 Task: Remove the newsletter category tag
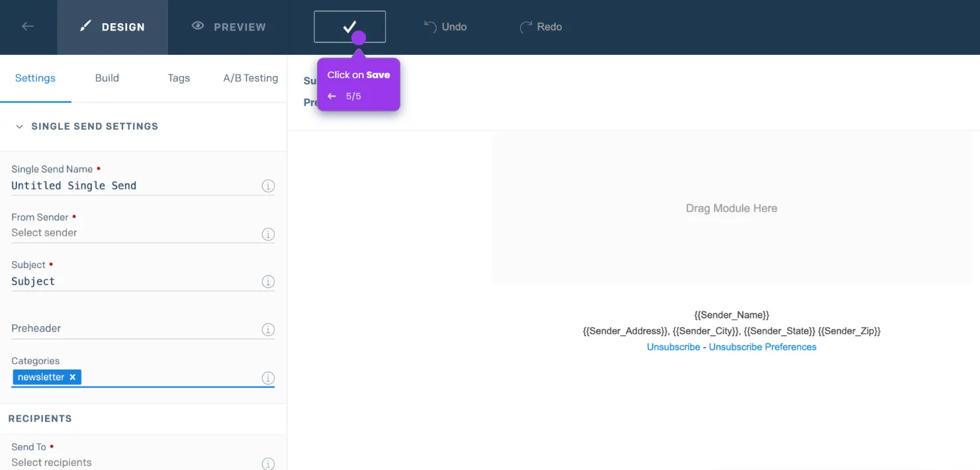click(x=73, y=377)
